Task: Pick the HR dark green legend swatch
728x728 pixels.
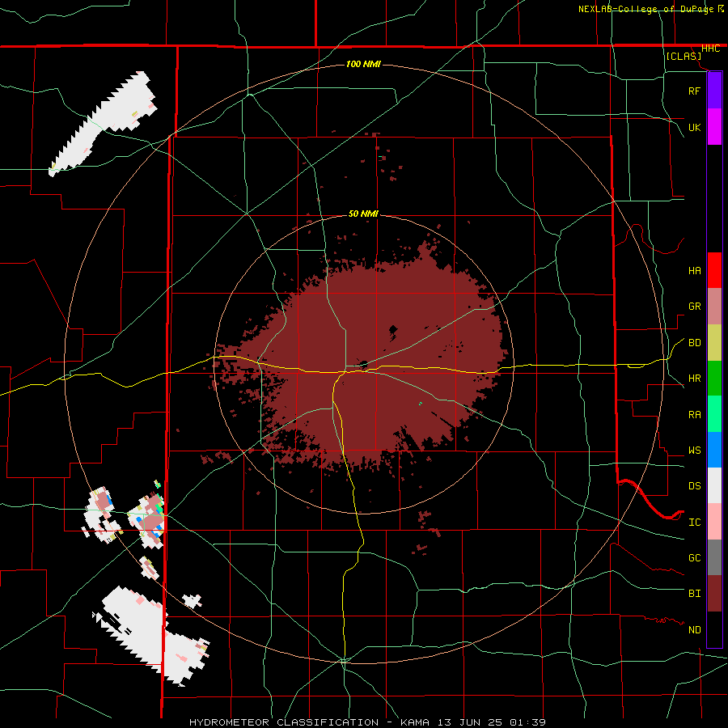Action: (714, 378)
